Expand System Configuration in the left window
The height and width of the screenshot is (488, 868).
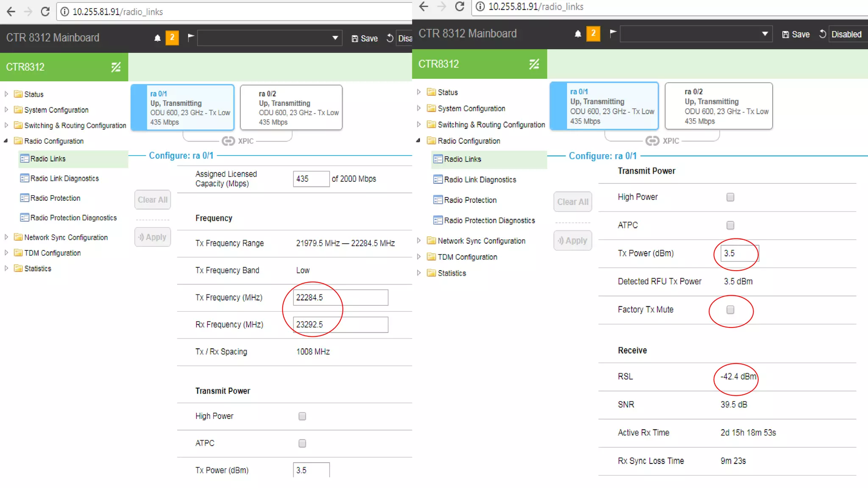tap(6, 110)
